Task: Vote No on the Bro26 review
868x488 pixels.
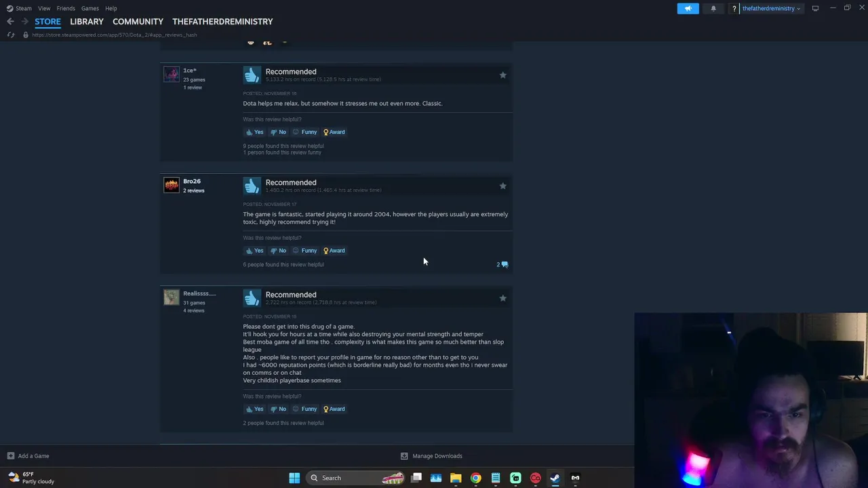Action: [x=278, y=251]
